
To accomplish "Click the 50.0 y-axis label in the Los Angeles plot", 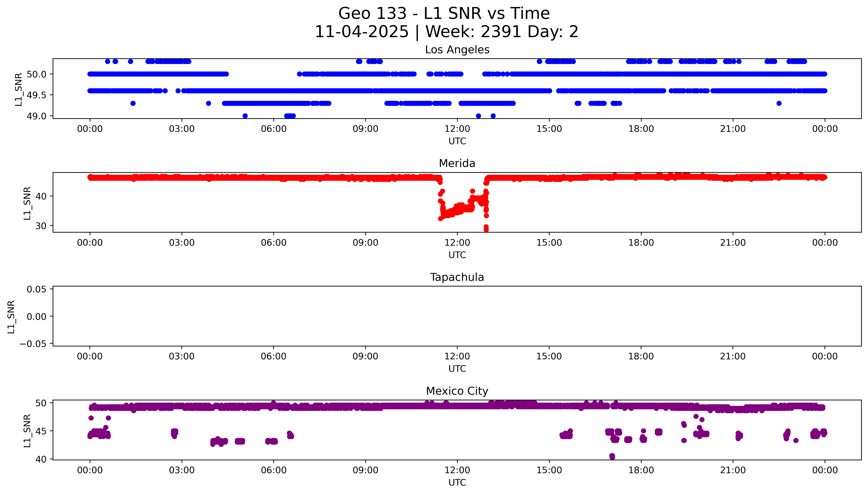I will (36, 74).
